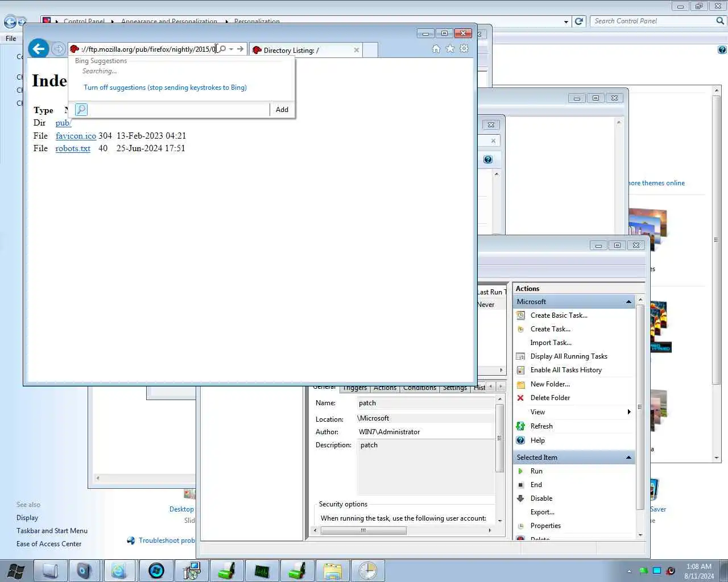Expand the View submenu in Actions
Viewport: 728px width, 582px height.
574,412
